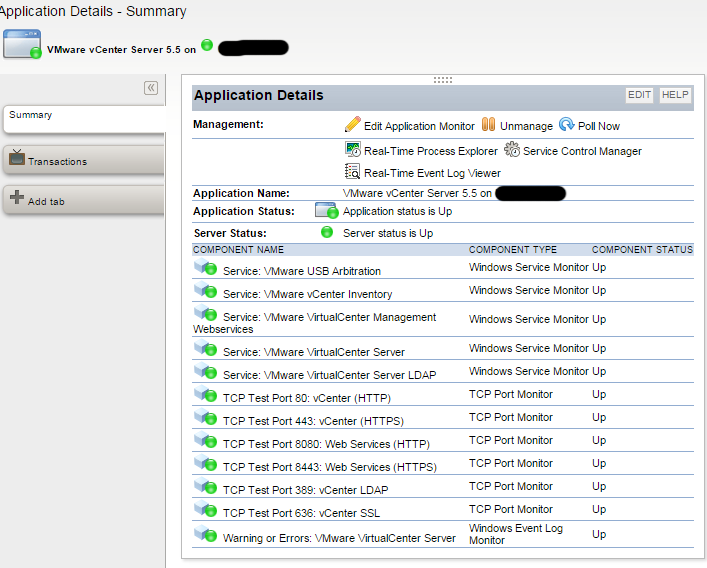Click the green Server Status indicator
This screenshot has height=568, width=707.
pyautogui.click(x=327, y=232)
